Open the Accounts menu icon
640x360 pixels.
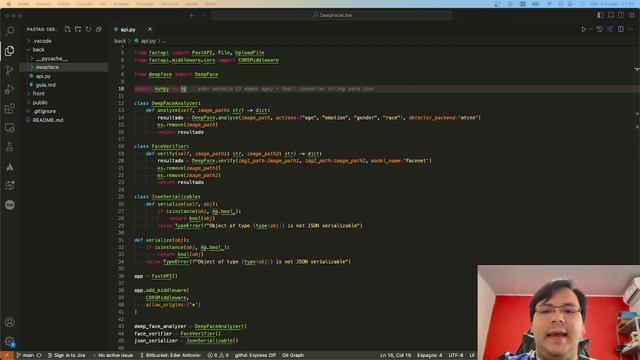(x=10, y=322)
